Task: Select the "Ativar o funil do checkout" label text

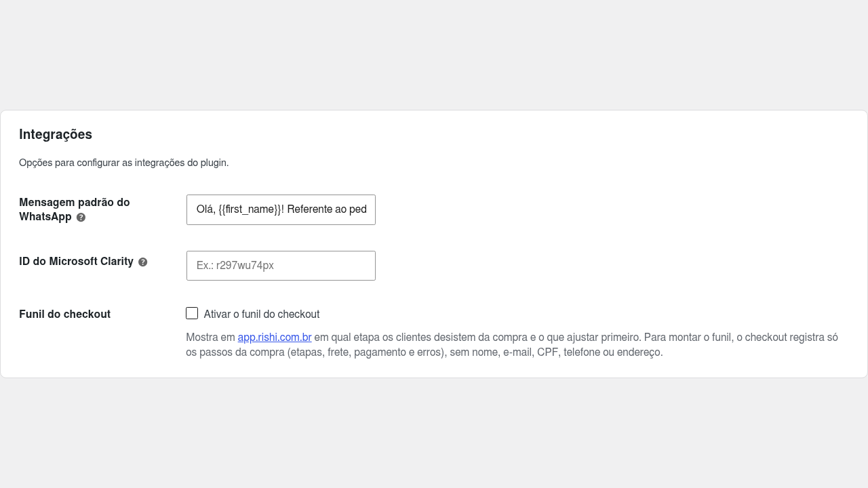Action: [262, 314]
